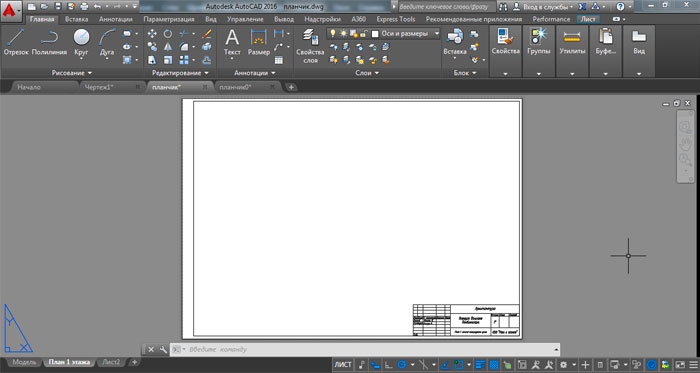The width and height of the screenshot is (700, 373).
Task: Switch to the Модель layout tab
Action: coord(25,362)
